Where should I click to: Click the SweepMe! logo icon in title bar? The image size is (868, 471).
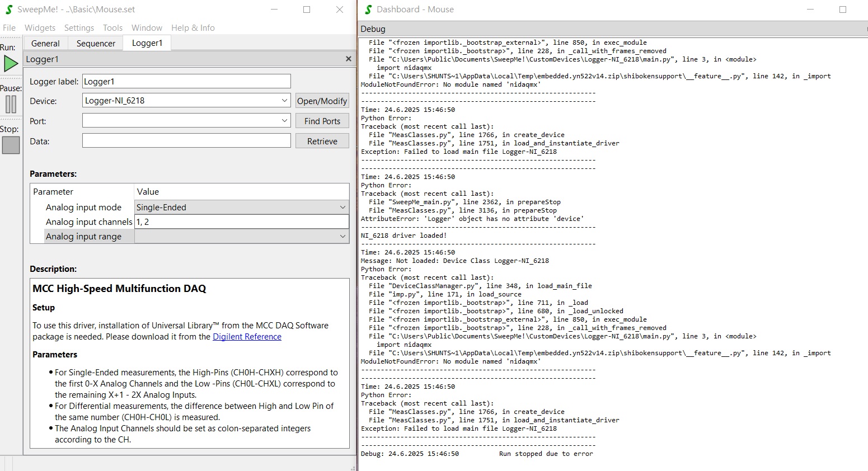(9, 10)
